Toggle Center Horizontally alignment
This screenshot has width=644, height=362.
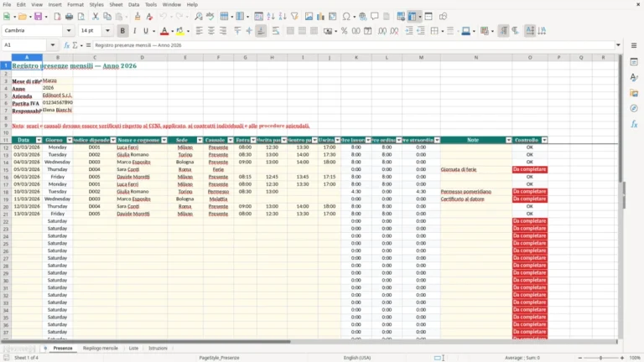[x=211, y=31]
